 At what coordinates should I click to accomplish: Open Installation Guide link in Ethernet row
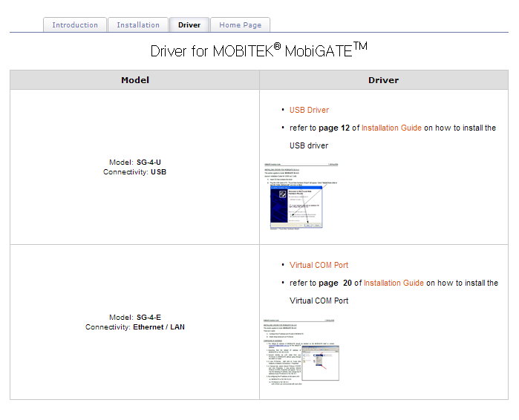coord(394,283)
